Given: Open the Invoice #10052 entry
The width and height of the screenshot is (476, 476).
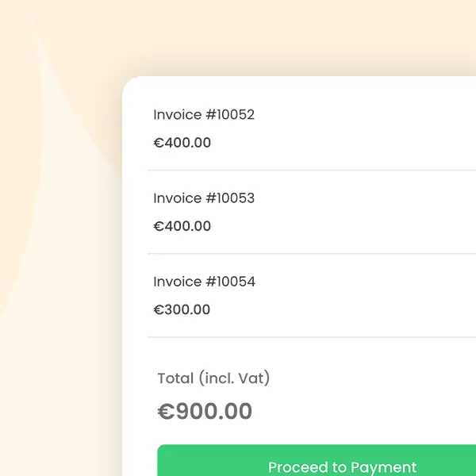Looking at the screenshot, I should [x=204, y=115].
